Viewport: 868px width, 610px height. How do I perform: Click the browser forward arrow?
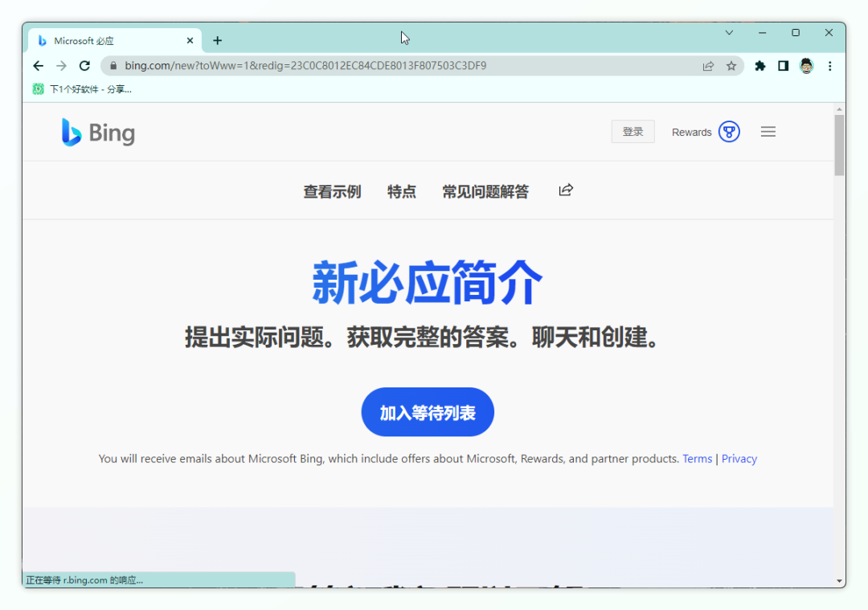[61, 66]
